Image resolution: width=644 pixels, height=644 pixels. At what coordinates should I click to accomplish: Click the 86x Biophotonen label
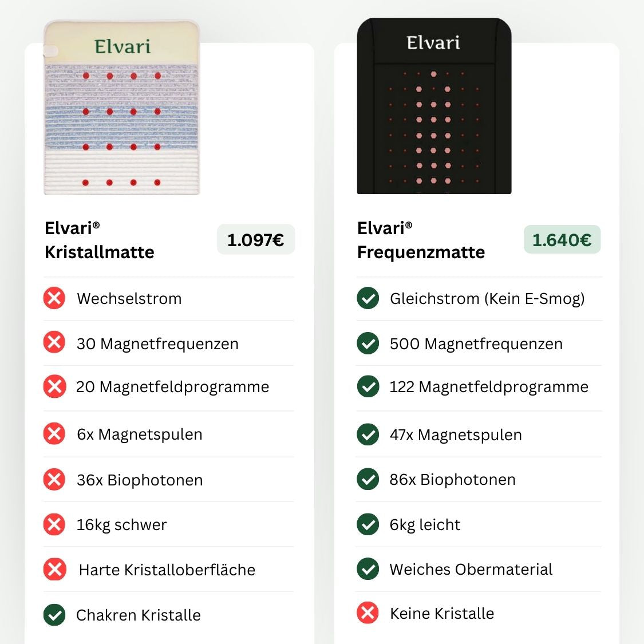click(452, 480)
